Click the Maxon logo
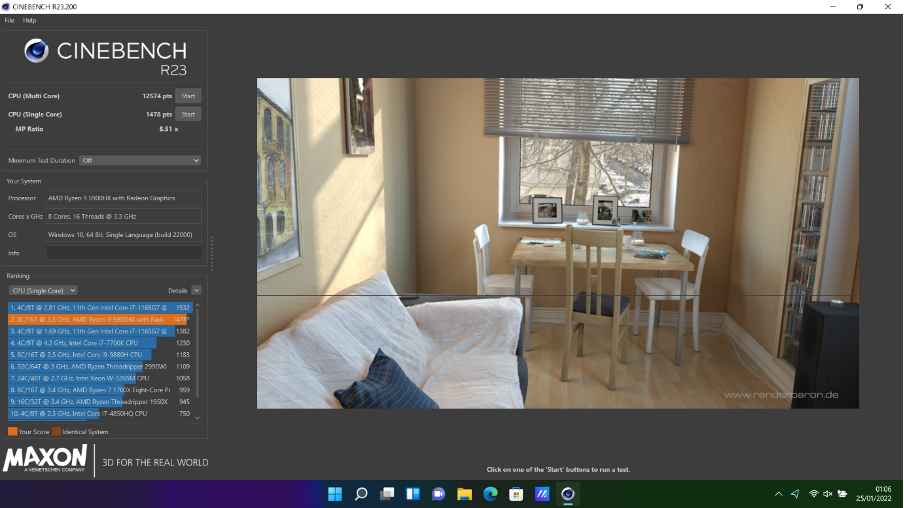 coord(46,458)
